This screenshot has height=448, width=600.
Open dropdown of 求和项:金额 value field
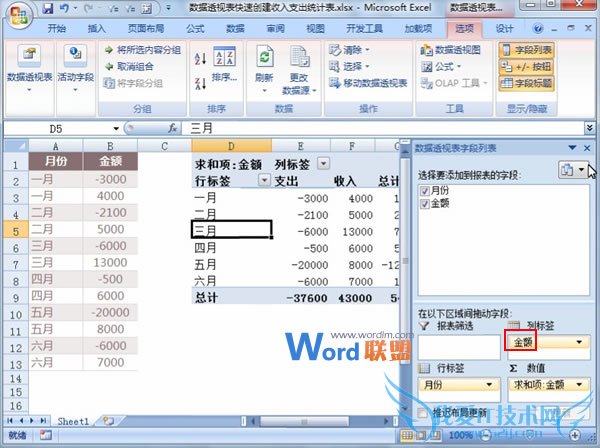(579, 384)
